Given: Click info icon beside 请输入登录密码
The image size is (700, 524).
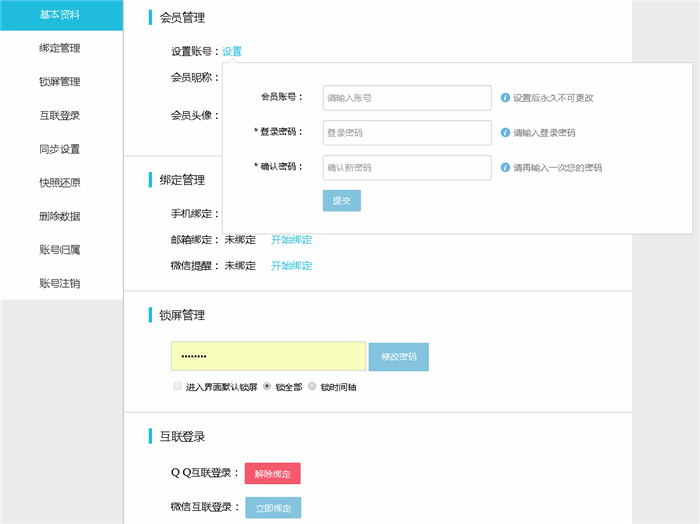Looking at the screenshot, I should [505, 132].
